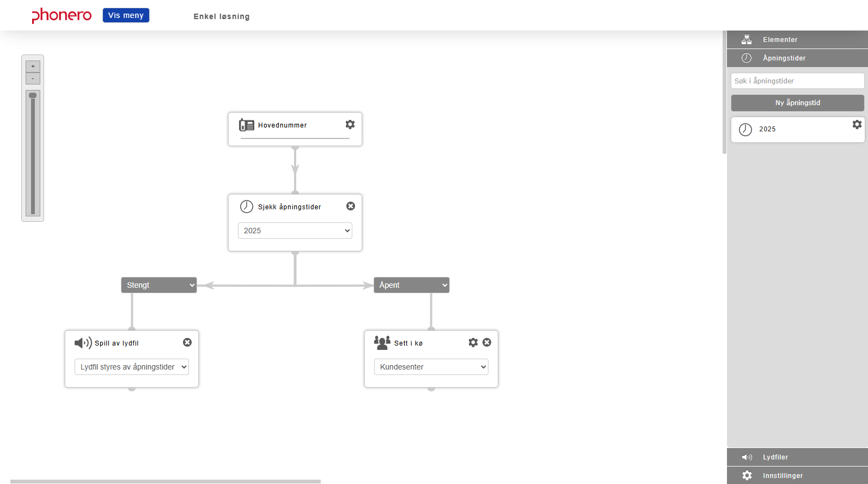
Task: Open Sett i kø settings gear
Action: pos(473,342)
